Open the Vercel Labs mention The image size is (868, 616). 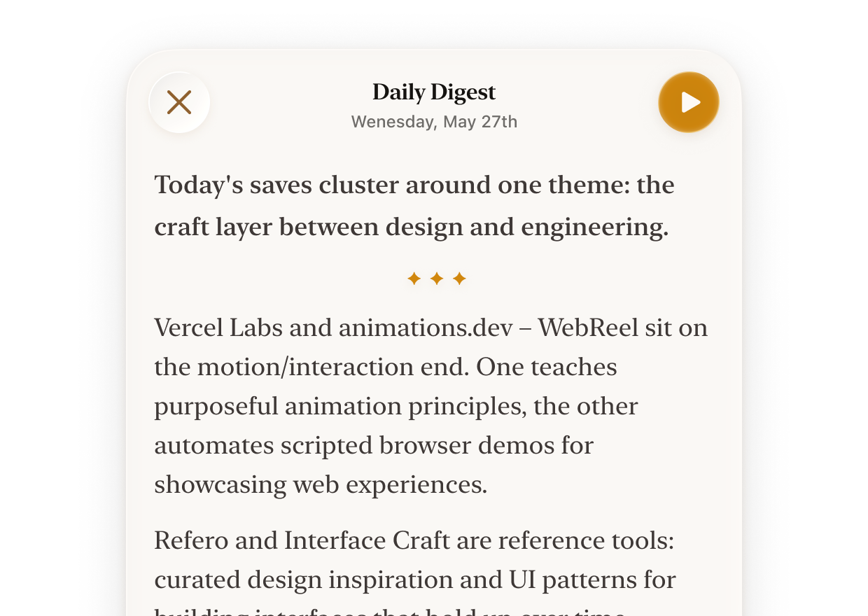pos(218,328)
